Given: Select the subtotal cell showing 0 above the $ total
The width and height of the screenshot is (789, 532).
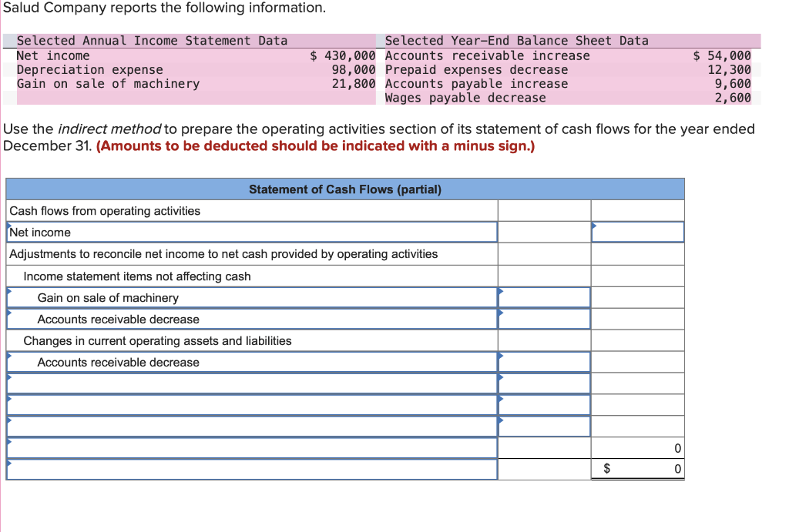Looking at the screenshot, I should [637, 448].
